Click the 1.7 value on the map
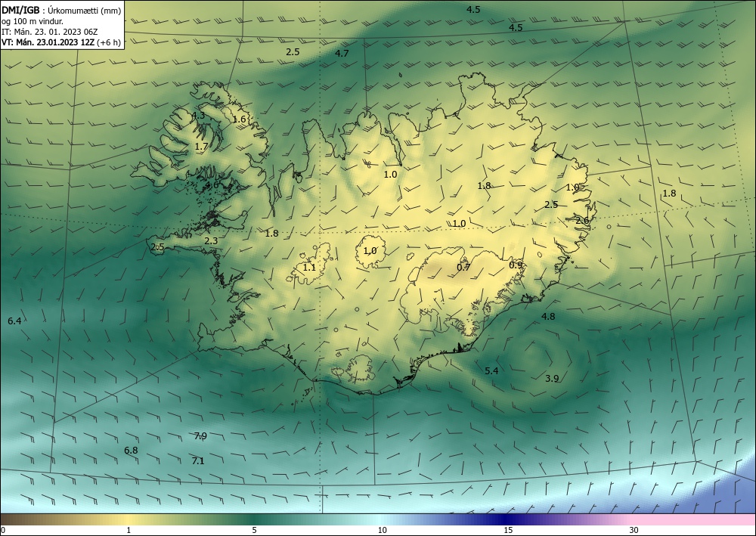The height and width of the screenshot is (536, 756). coord(201,146)
